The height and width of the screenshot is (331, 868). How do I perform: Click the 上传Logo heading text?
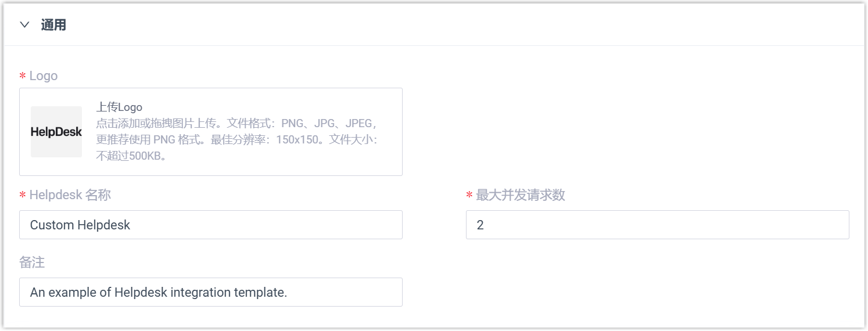119,107
